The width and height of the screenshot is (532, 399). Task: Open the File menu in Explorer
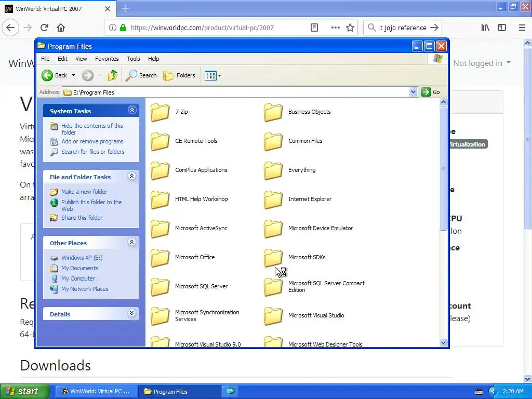pyautogui.click(x=45, y=59)
